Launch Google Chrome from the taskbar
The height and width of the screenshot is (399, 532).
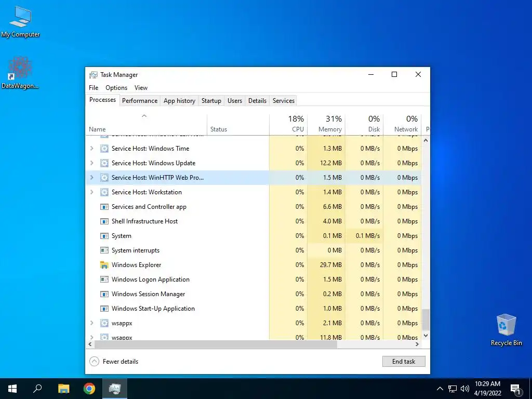[x=89, y=389]
